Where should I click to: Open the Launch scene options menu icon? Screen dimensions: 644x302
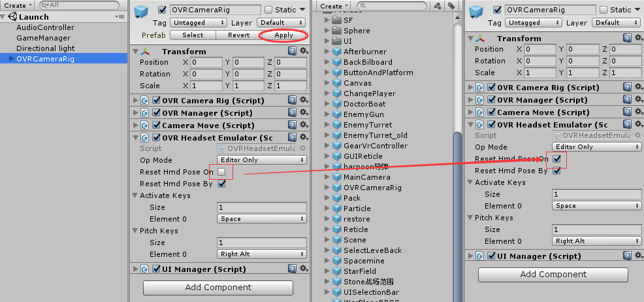coord(120,17)
